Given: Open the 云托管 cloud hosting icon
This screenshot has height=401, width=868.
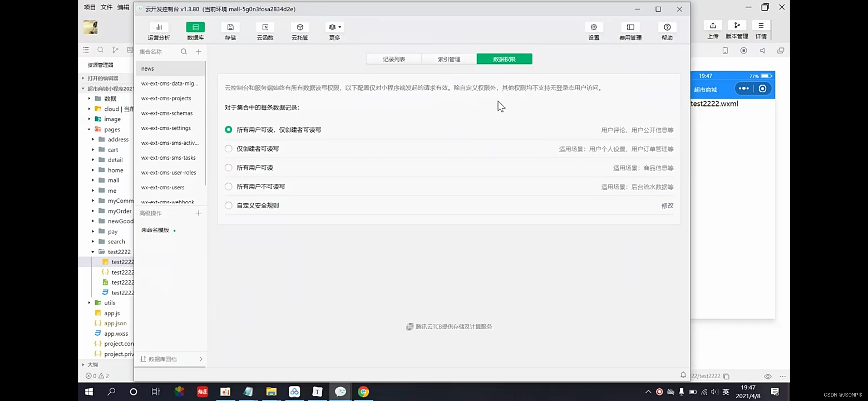Looking at the screenshot, I should 299,31.
